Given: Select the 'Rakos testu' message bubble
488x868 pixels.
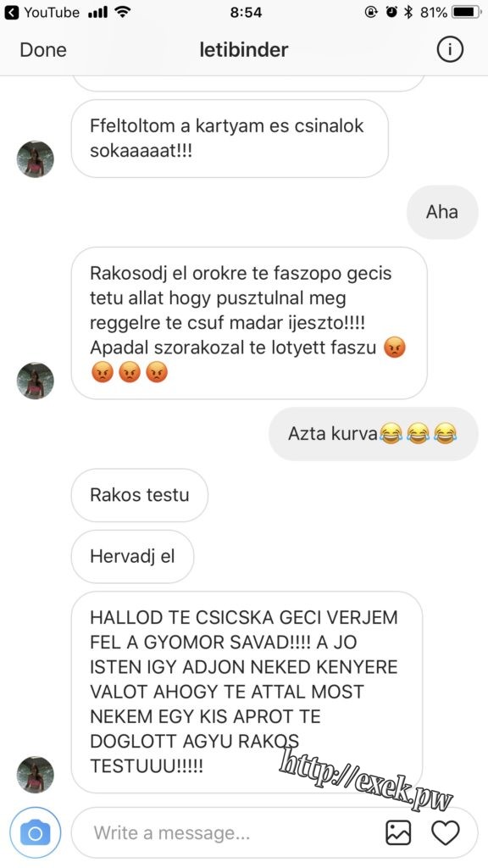Looking at the screenshot, I should click(x=140, y=495).
